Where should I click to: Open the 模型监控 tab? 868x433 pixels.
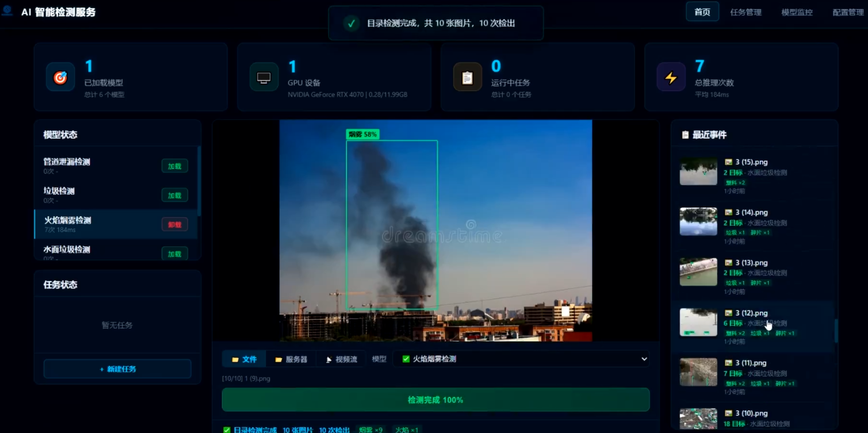[797, 12]
